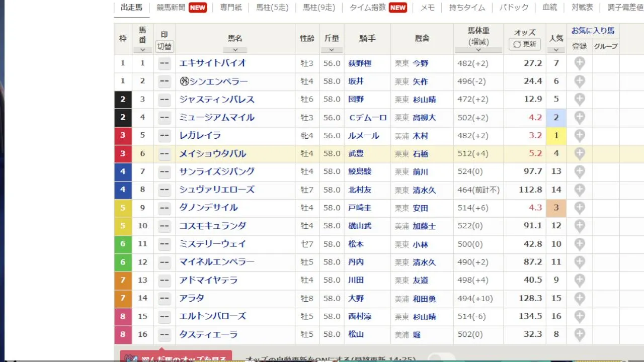This screenshot has width=644, height=362.
Task: Open 持ちタイム tab
Action: point(467,8)
